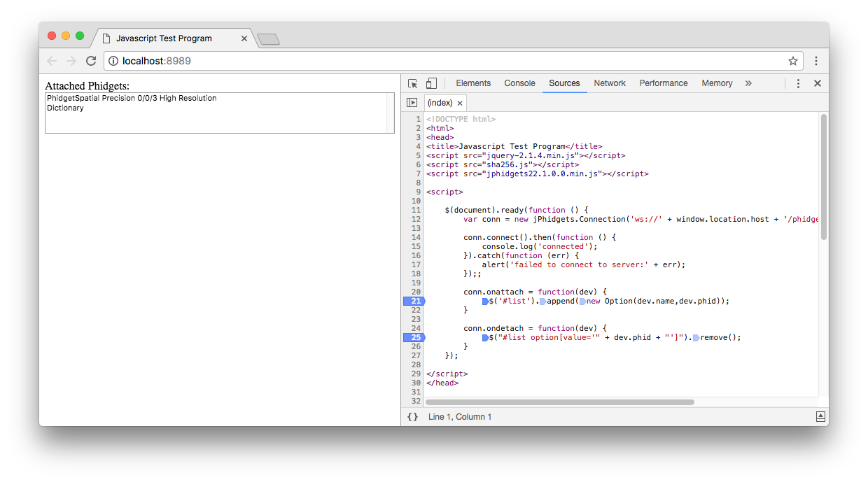
Task: Go forward in the browser
Action: pos(71,61)
